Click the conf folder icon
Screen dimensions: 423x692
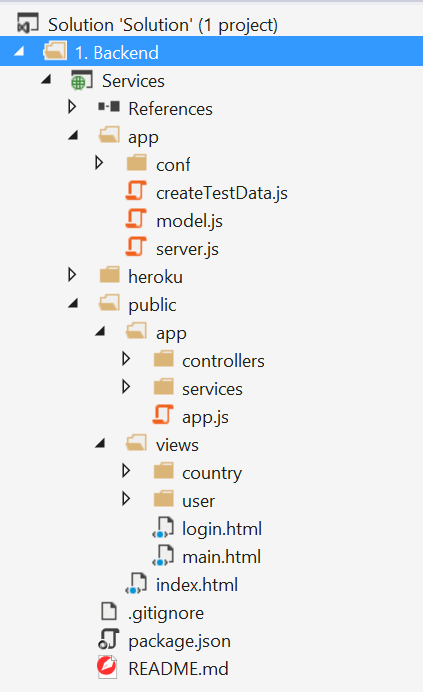(136, 162)
